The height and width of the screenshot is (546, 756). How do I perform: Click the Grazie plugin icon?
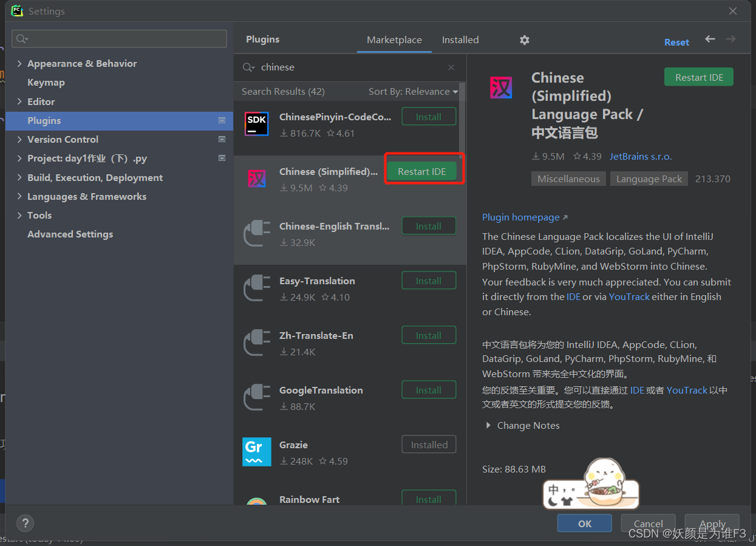coord(257,452)
